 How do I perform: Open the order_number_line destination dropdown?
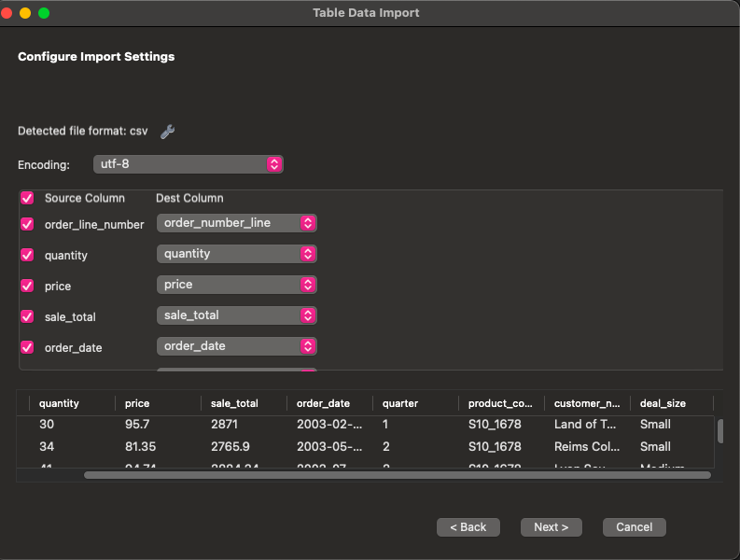tap(237, 223)
